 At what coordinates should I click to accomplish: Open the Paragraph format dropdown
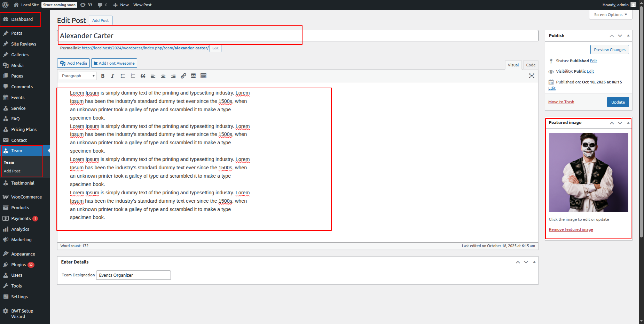pyautogui.click(x=78, y=76)
